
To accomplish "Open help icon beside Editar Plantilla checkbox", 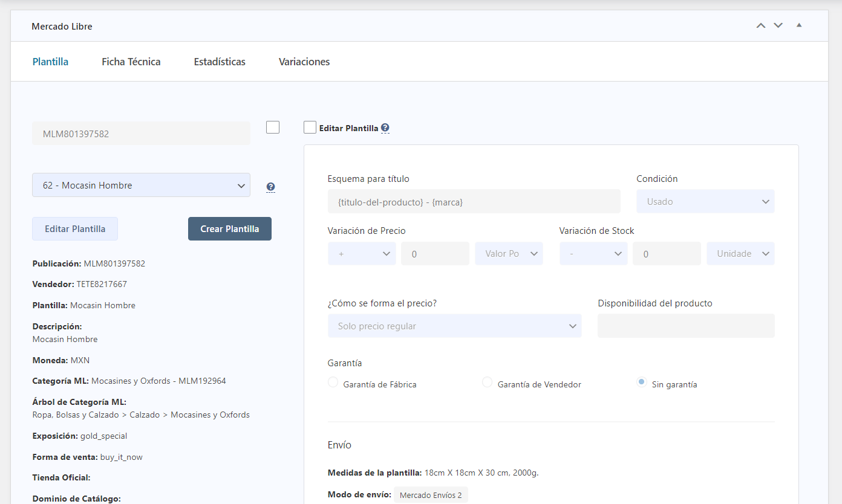I will click(385, 128).
